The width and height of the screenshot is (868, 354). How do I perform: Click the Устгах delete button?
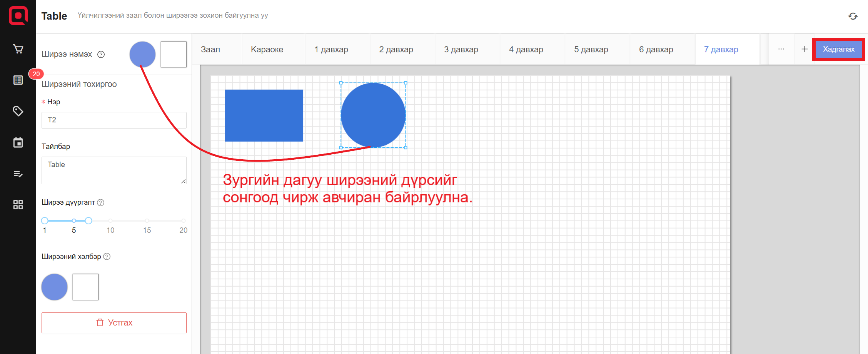[x=114, y=323]
